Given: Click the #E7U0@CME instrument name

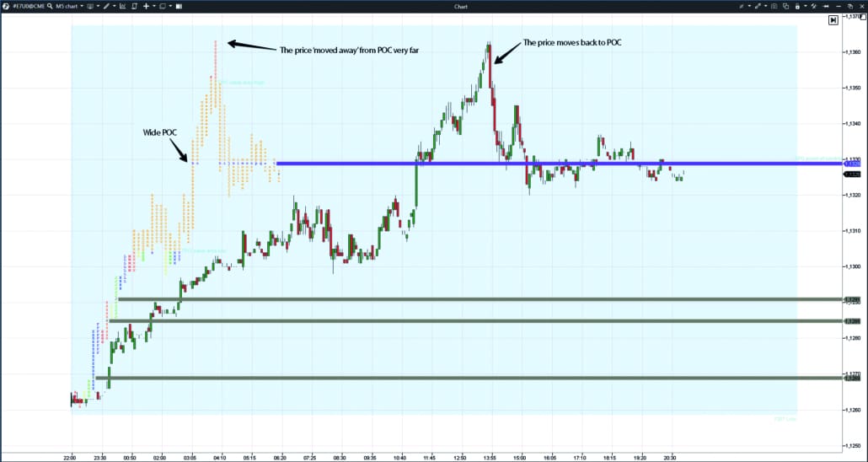Looking at the screenshot, I should point(29,6).
